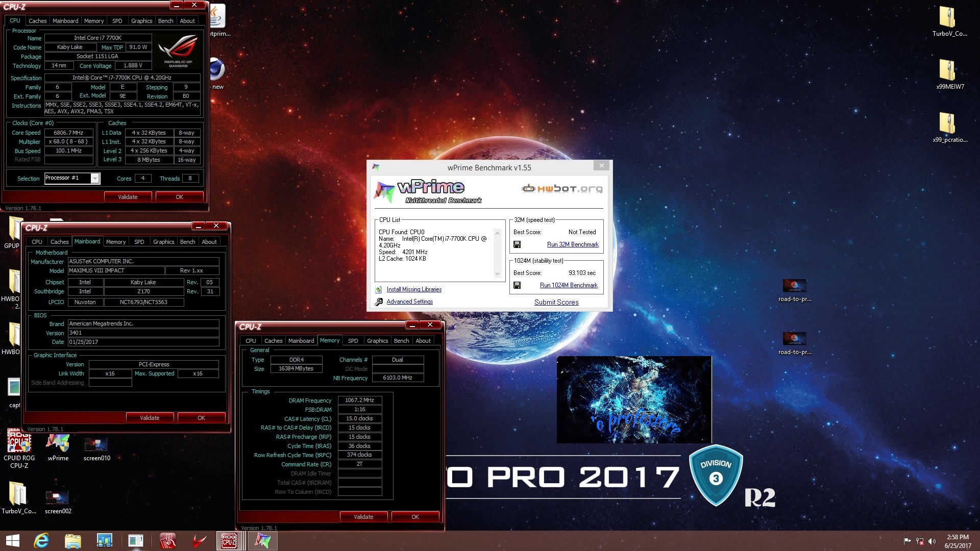Click network icon in system tray
The height and width of the screenshot is (551, 980).
920,541
